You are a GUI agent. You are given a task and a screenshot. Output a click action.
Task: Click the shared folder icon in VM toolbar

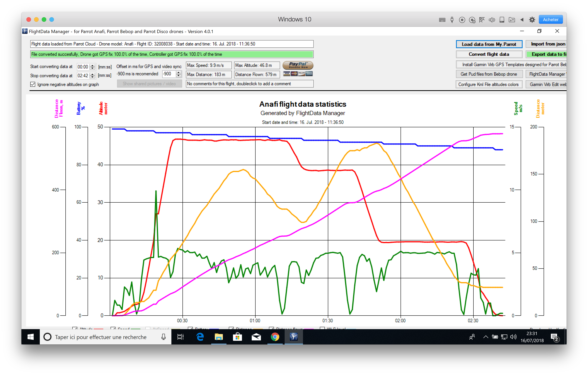(x=512, y=20)
